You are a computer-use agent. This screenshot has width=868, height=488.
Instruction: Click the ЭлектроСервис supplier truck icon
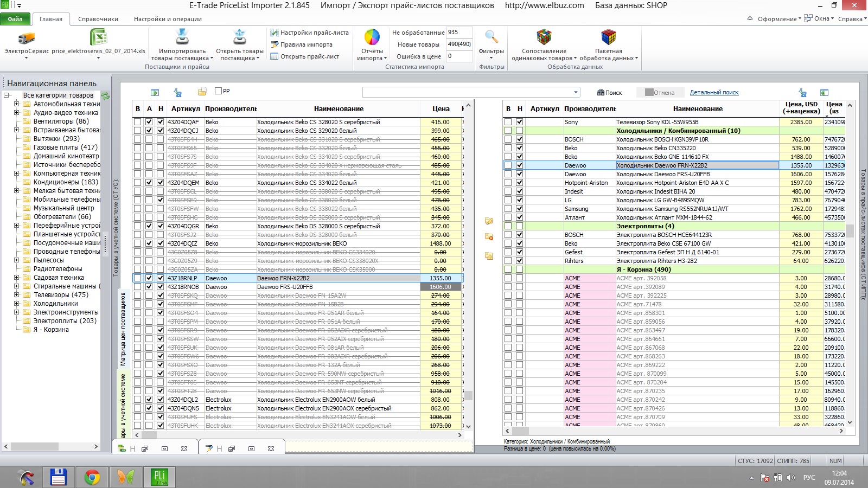click(x=26, y=38)
